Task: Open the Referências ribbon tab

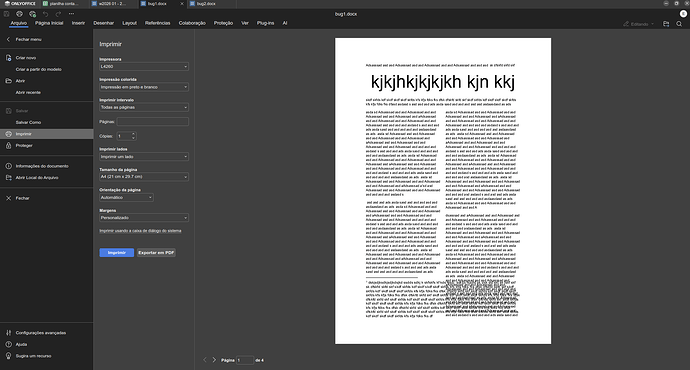Action: (158, 23)
